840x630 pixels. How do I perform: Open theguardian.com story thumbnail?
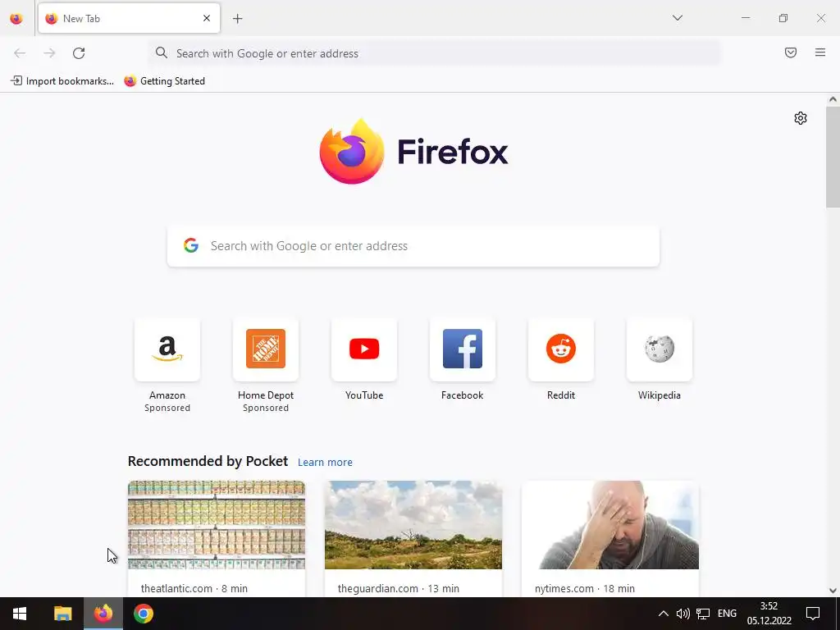pos(413,525)
